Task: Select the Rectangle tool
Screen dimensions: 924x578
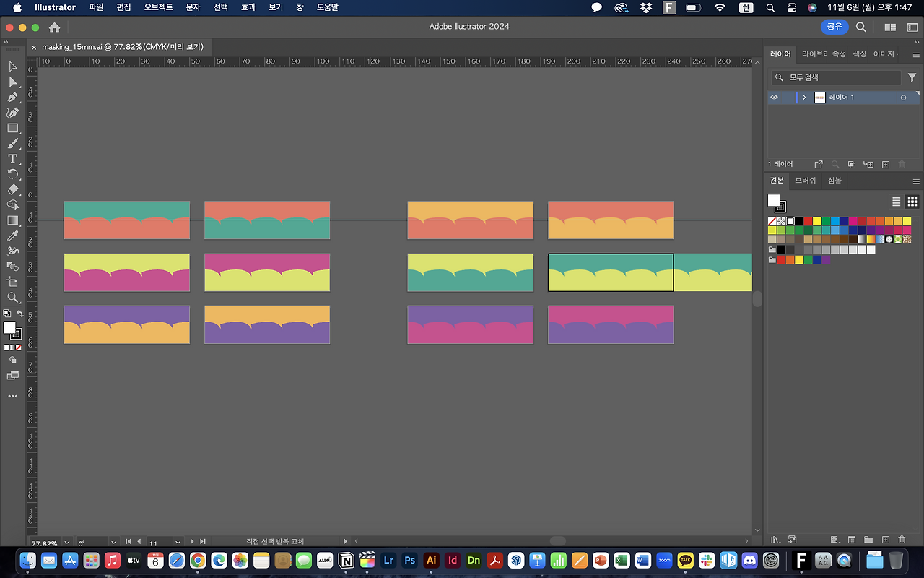Action: [13, 128]
